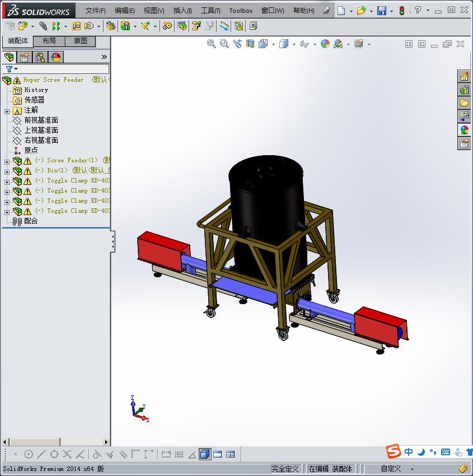Click the Display Style cube icon
The height and width of the screenshot is (476, 473).
point(284,44)
